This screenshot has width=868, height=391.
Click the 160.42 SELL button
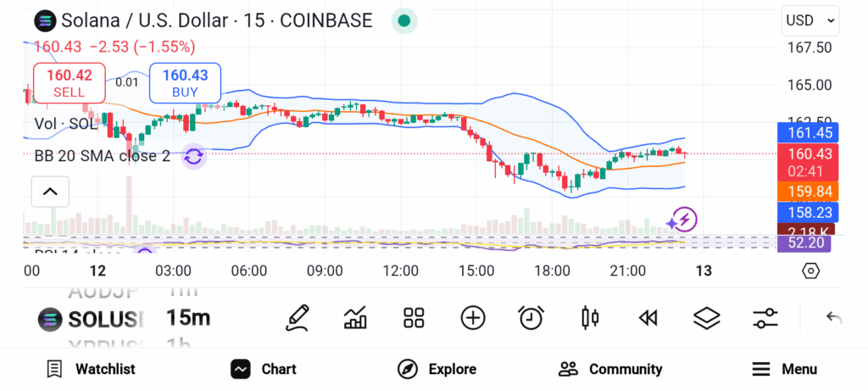pyautogui.click(x=70, y=83)
